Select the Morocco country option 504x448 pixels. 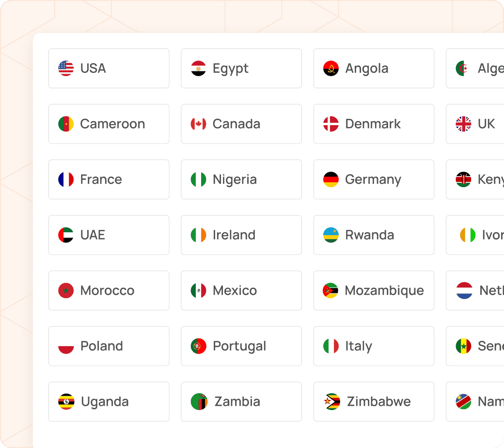pos(109,291)
